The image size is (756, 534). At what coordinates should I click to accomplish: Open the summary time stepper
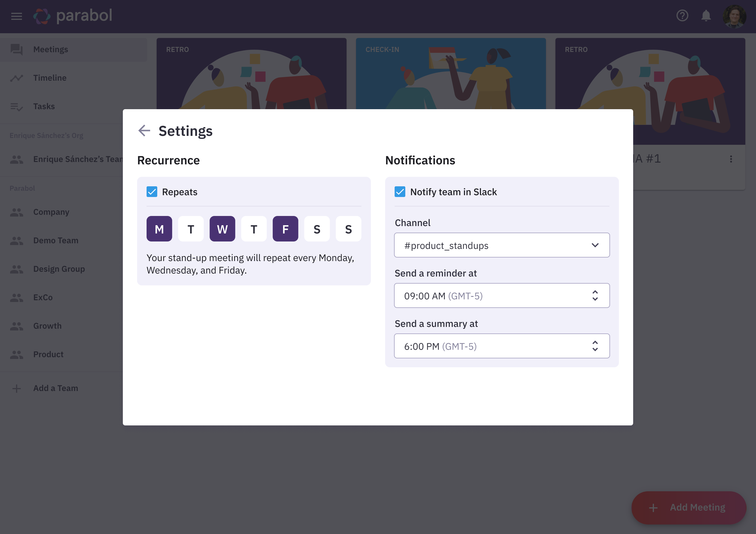(x=595, y=346)
